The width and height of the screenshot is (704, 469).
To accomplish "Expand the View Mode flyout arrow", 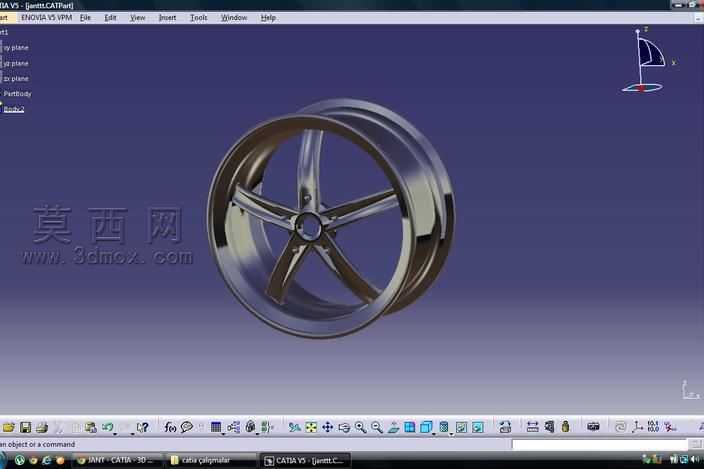I will coord(451,434).
